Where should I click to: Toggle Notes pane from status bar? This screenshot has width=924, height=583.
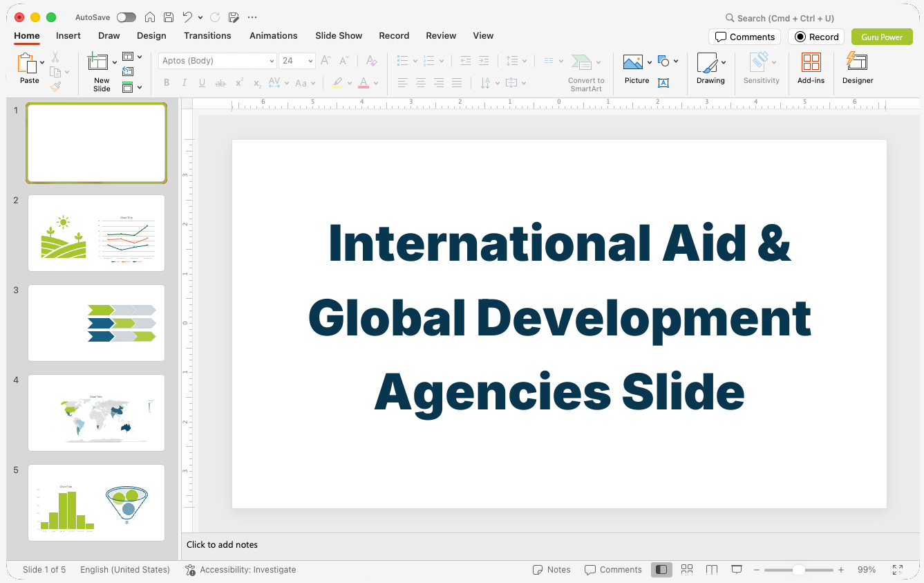[551, 570]
